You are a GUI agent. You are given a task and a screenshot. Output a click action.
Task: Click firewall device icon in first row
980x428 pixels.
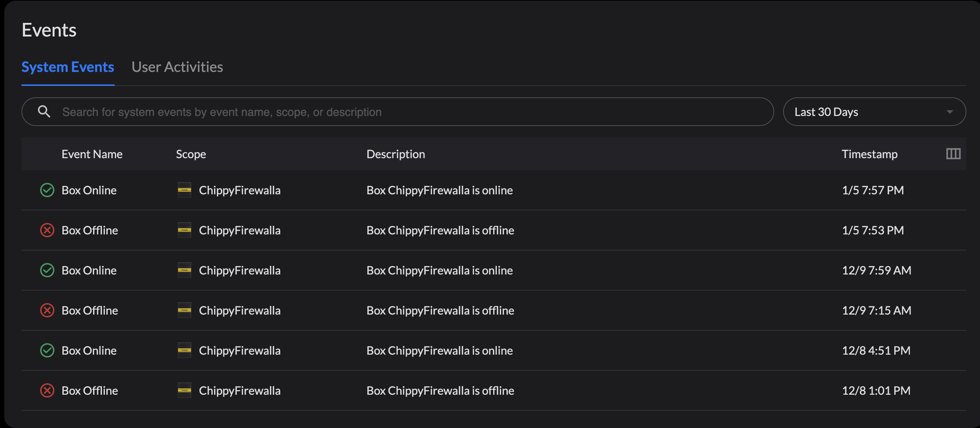coord(185,190)
